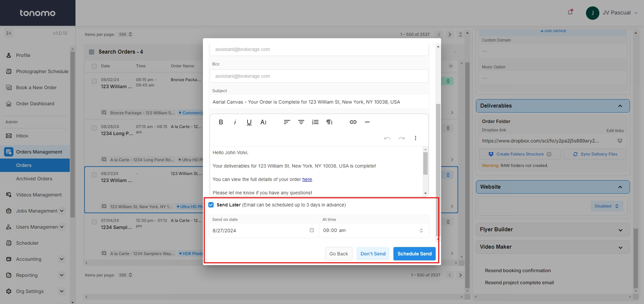Image resolution: width=644 pixels, height=304 pixels.
Task: Open more options in editor toolbar
Action: 416,138
